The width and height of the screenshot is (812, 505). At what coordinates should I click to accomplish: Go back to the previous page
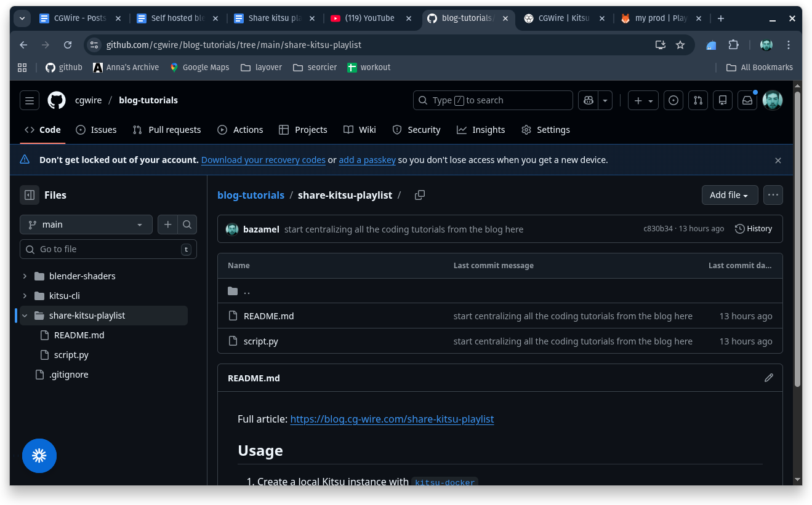pyautogui.click(x=23, y=45)
